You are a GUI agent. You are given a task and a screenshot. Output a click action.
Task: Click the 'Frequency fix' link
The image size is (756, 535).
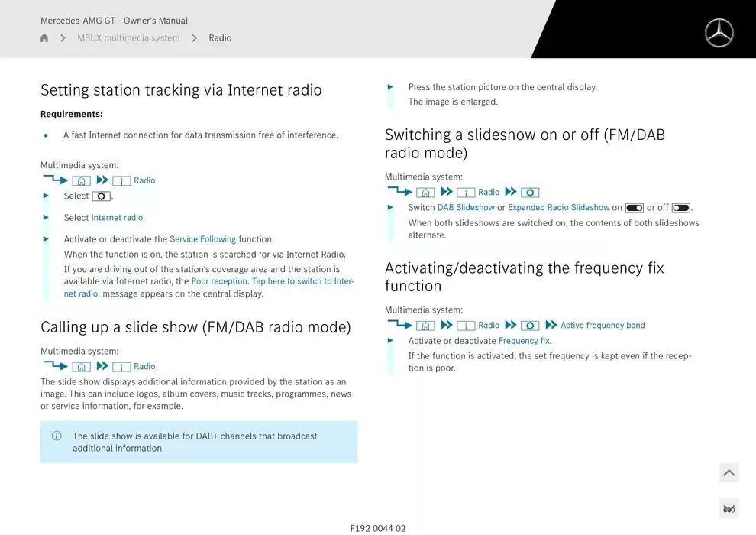(524, 341)
